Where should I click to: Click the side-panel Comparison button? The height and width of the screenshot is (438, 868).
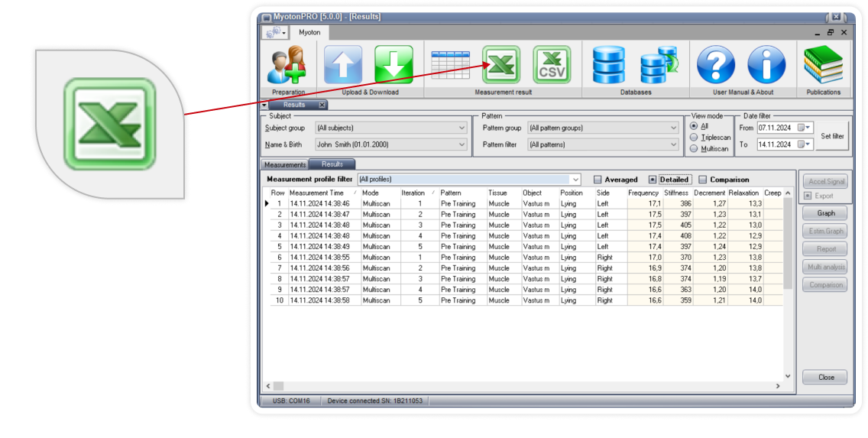[824, 284]
